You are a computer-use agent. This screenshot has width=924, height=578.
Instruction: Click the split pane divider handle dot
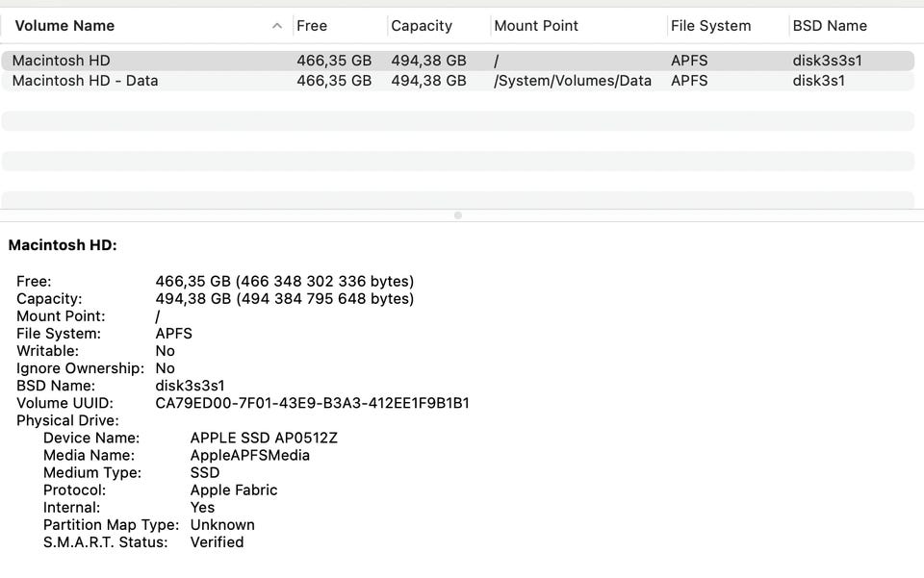458,215
